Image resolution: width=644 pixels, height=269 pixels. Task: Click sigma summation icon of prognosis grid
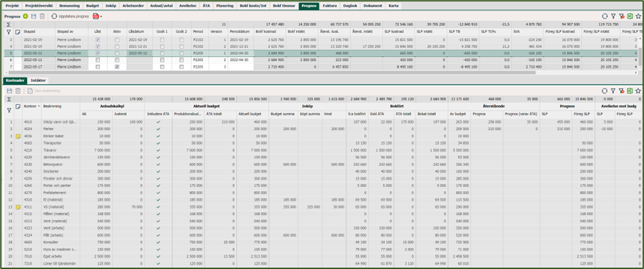(9, 24)
